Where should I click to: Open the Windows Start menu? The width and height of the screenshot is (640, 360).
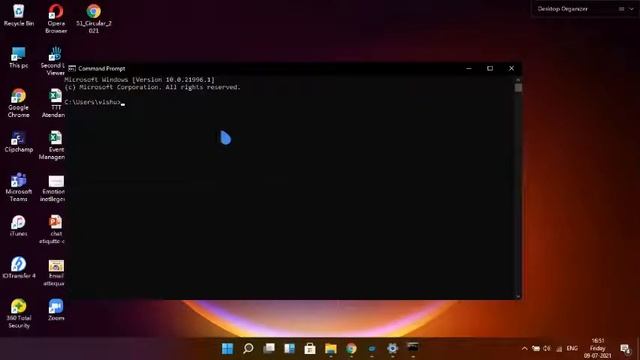pyautogui.click(x=227, y=349)
